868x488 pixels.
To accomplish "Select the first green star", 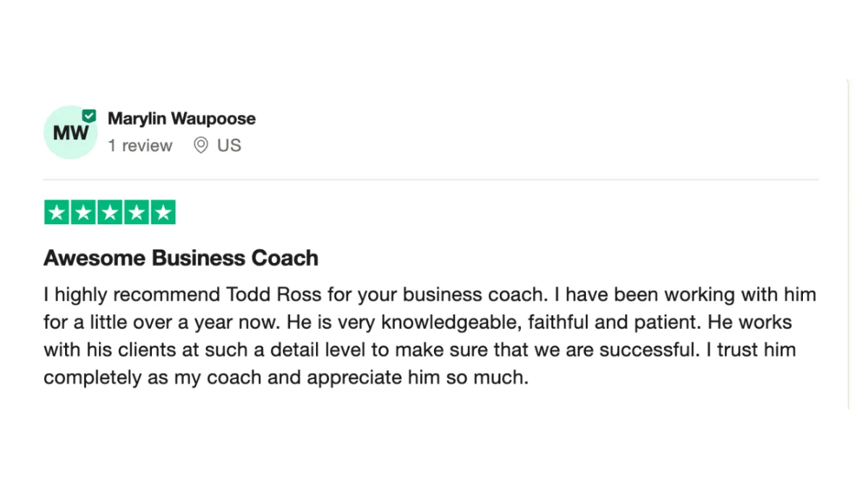I will pos(57,213).
